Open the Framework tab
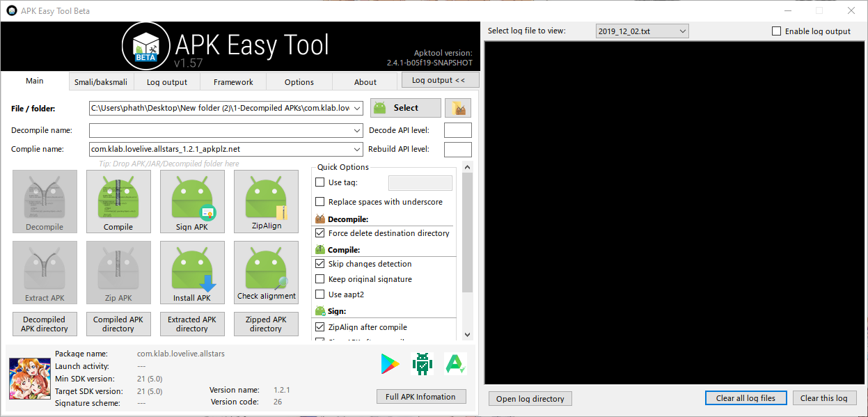 click(233, 82)
